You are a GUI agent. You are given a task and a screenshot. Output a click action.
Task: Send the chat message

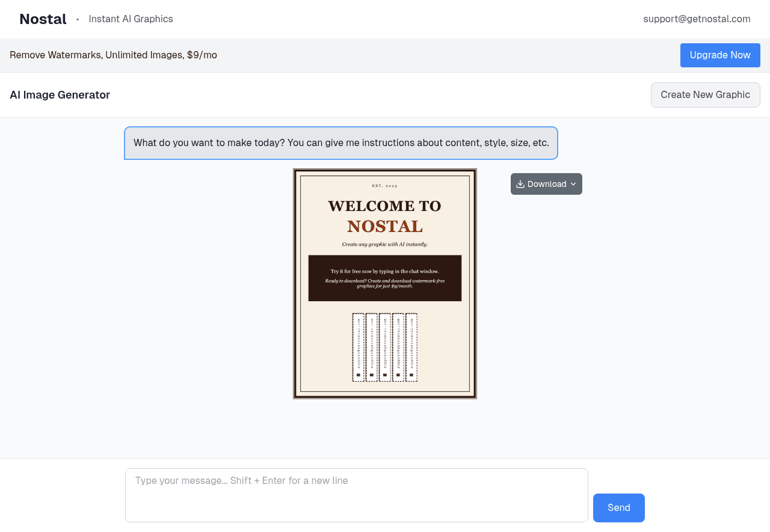coord(618,508)
